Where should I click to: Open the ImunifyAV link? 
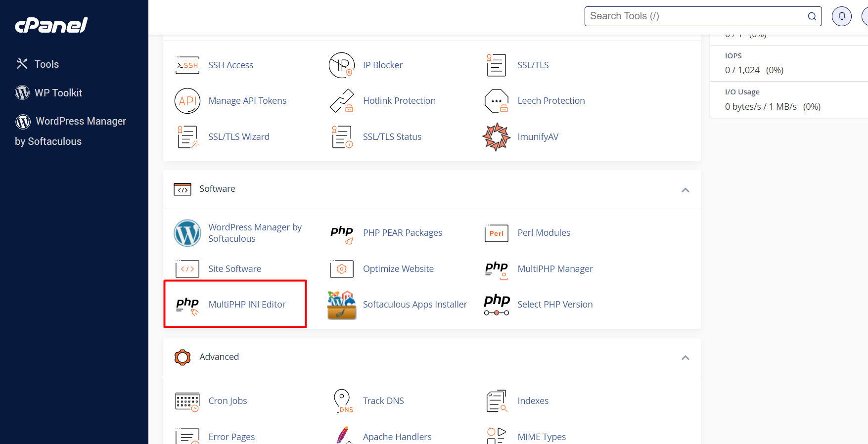(x=538, y=137)
